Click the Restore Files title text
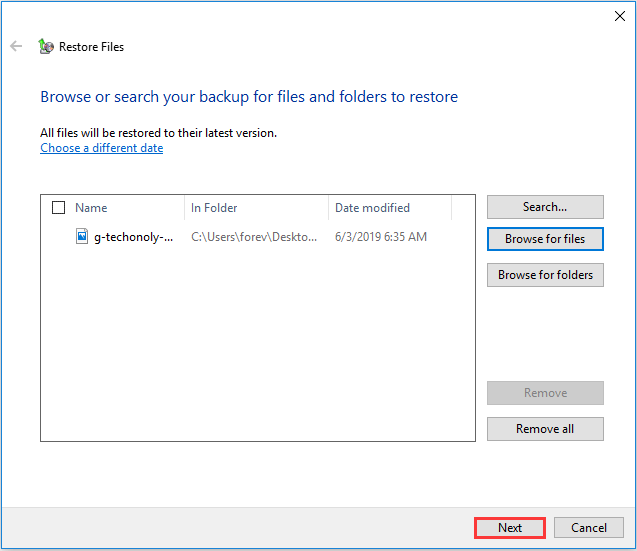637x551 pixels. [x=91, y=47]
